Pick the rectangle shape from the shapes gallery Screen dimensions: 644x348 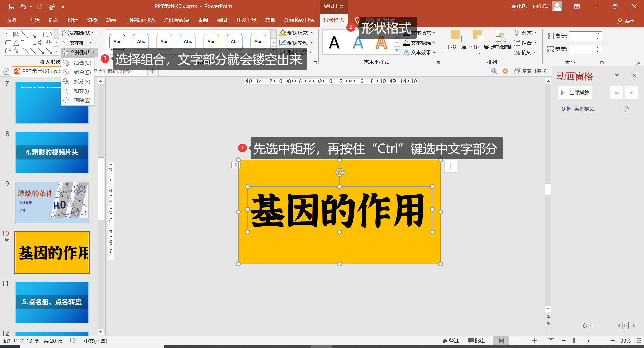41,34
